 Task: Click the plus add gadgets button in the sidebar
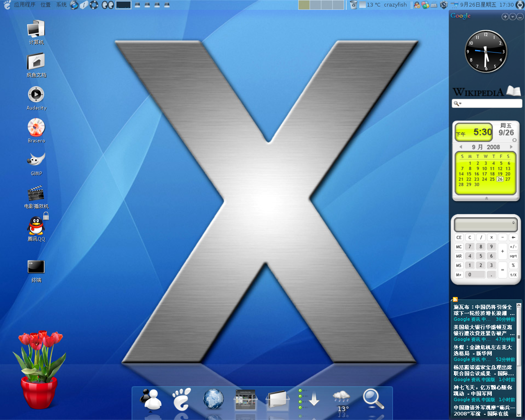(x=505, y=16)
